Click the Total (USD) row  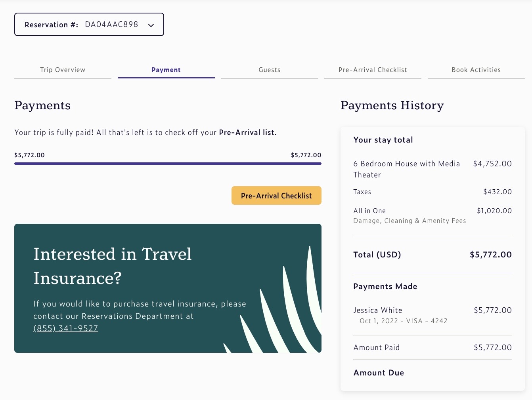432,255
